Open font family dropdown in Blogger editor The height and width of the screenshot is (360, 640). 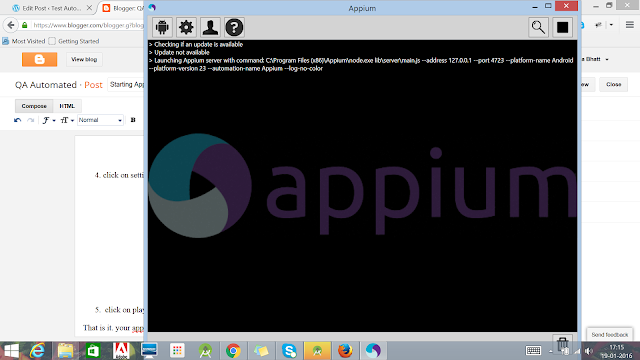tap(49, 120)
